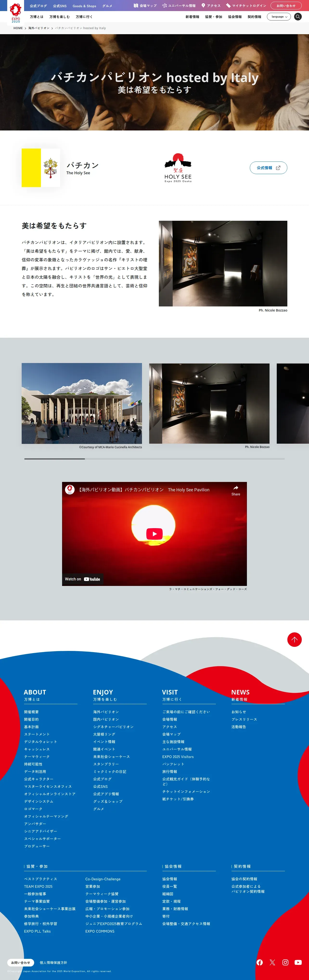
Task: Open the dark exhibition room photo beside the description
Action: (x=223, y=263)
